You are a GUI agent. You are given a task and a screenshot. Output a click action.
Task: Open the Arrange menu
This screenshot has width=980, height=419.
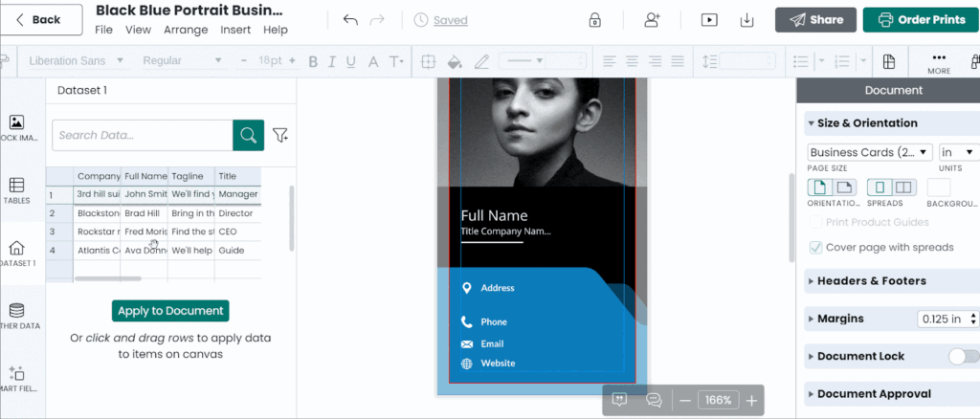(186, 30)
